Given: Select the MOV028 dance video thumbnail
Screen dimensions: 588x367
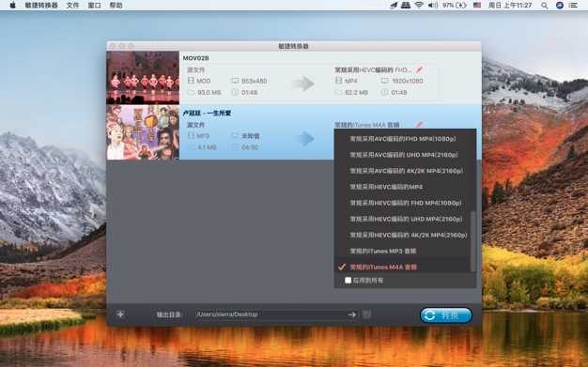Looking at the screenshot, I should coord(143,78).
